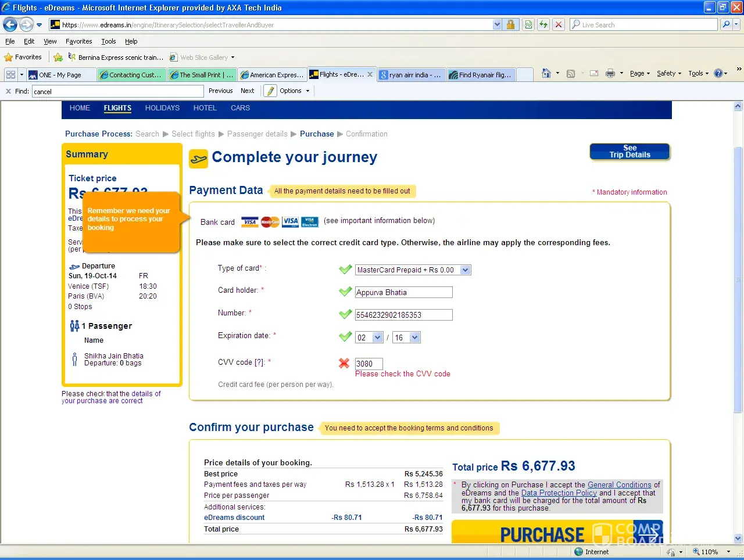Close the Find bar with X
The image size is (744, 560).
8,91
